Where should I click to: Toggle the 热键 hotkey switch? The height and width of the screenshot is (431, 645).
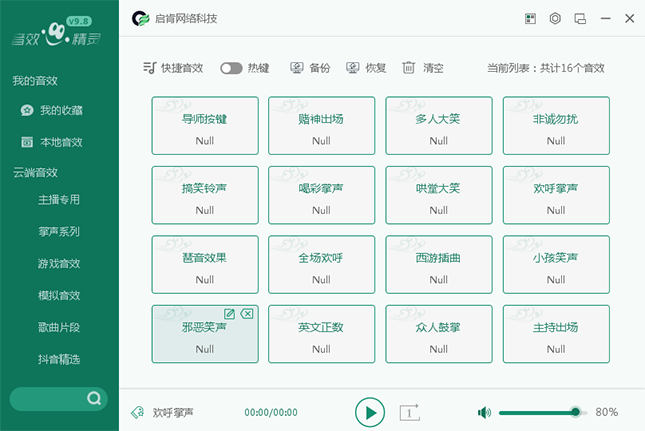(x=231, y=68)
